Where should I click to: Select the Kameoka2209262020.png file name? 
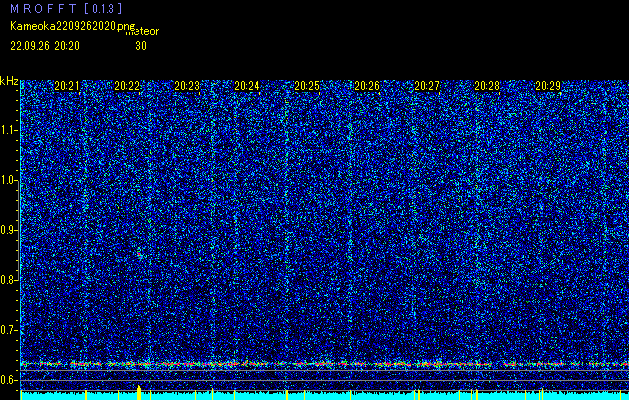(73, 26)
